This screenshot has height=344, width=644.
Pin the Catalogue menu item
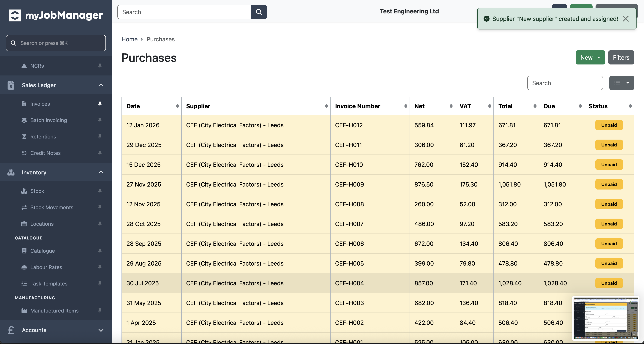pyautogui.click(x=100, y=251)
